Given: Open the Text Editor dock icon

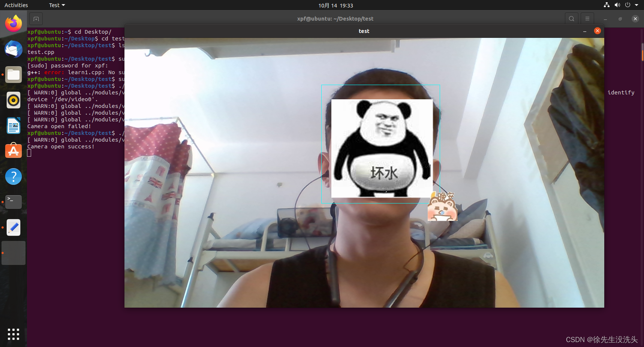Looking at the screenshot, I should (13, 227).
